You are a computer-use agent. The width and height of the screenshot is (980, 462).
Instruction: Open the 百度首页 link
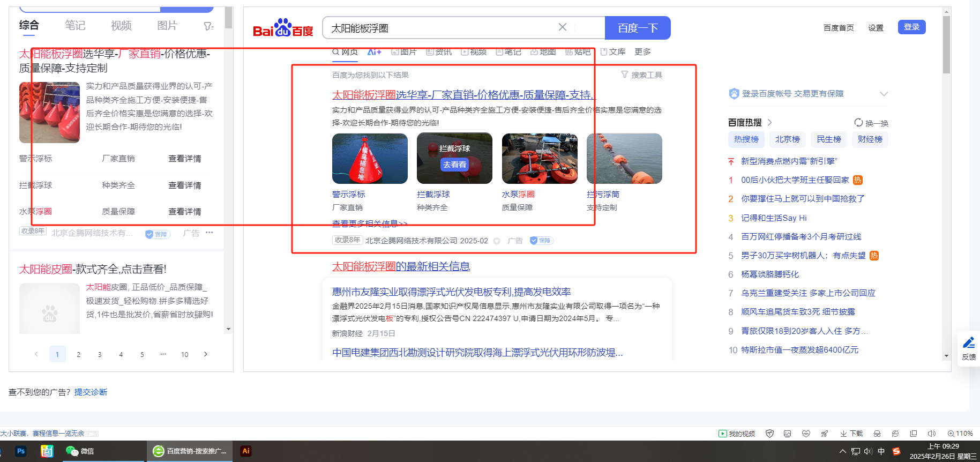coord(839,28)
